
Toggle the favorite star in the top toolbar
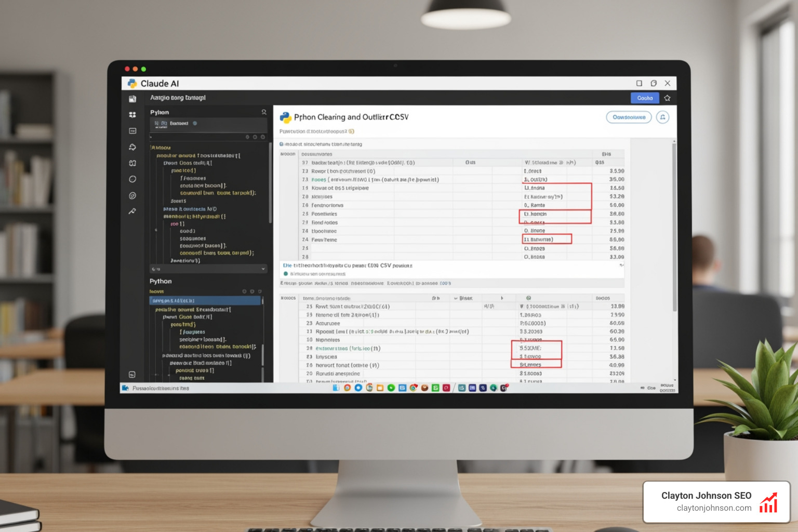pyautogui.click(x=668, y=98)
